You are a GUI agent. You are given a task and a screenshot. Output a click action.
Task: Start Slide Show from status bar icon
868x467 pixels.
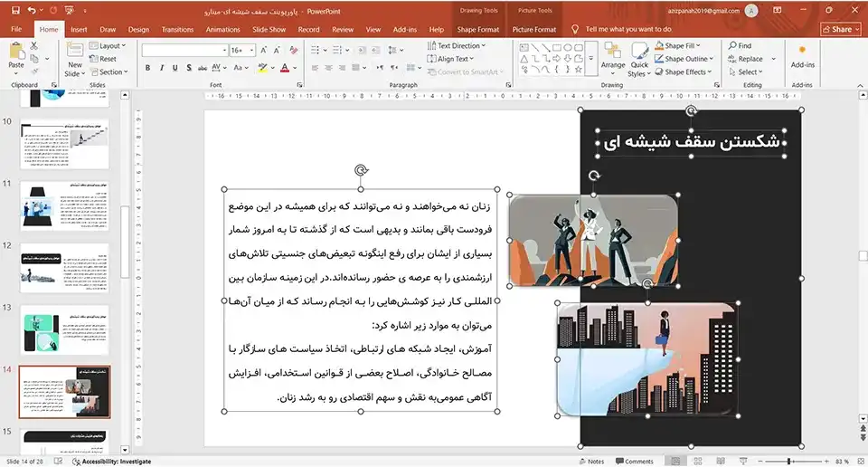(743, 461)
